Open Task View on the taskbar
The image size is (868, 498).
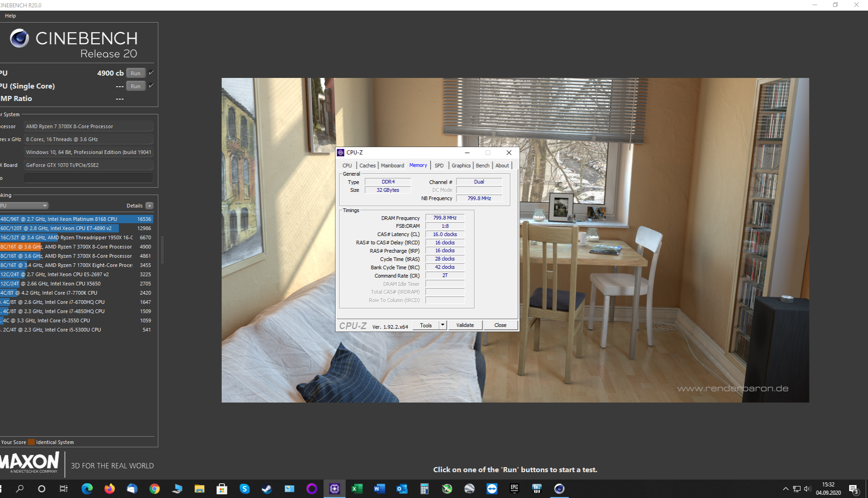(x=64, y=489)
